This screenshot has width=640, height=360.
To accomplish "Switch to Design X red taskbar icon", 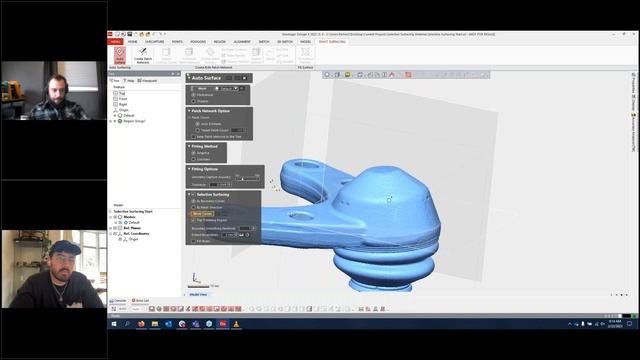I will (x=222, y=324).
